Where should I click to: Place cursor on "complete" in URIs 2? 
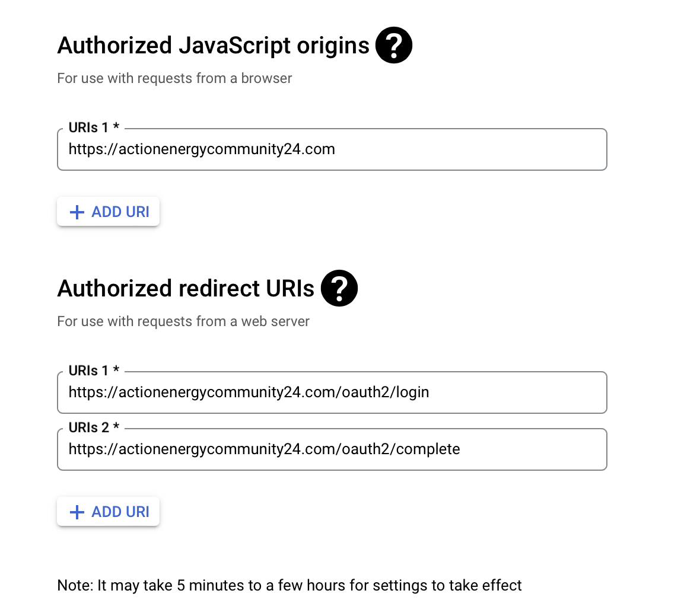point(428,449)
